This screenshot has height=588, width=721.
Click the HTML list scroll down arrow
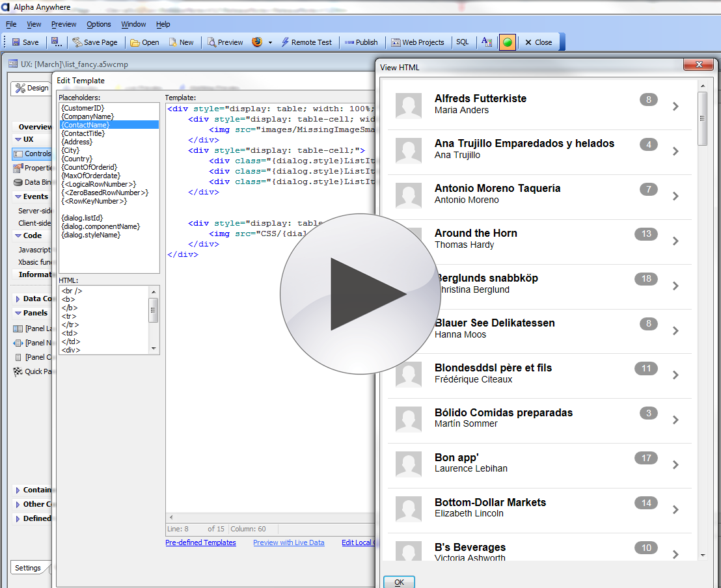tap(154, 349)
